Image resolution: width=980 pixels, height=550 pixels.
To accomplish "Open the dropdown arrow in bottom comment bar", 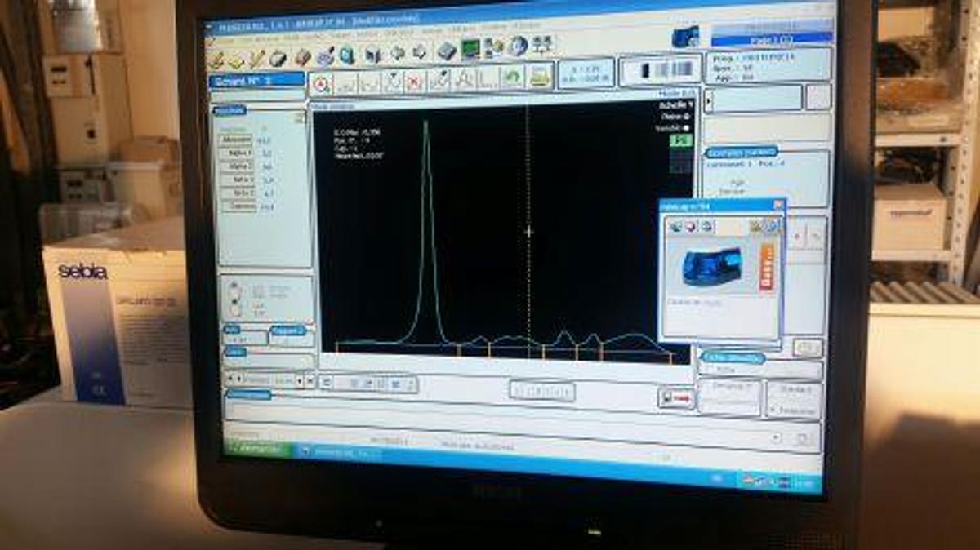I will tap(776, 438).
